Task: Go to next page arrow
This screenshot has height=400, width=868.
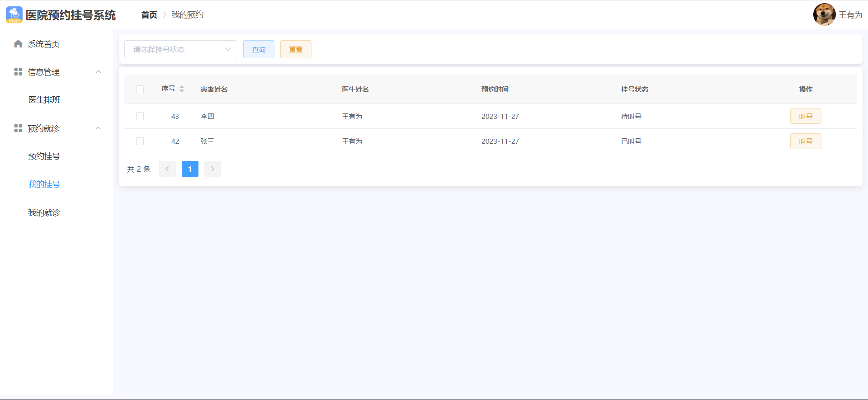Action: tap(212, 169)
